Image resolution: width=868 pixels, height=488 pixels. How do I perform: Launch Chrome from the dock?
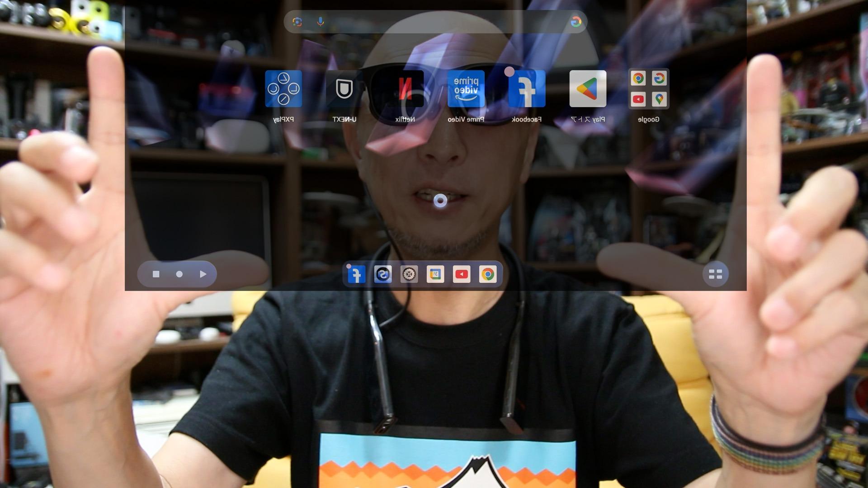point(488,274)
